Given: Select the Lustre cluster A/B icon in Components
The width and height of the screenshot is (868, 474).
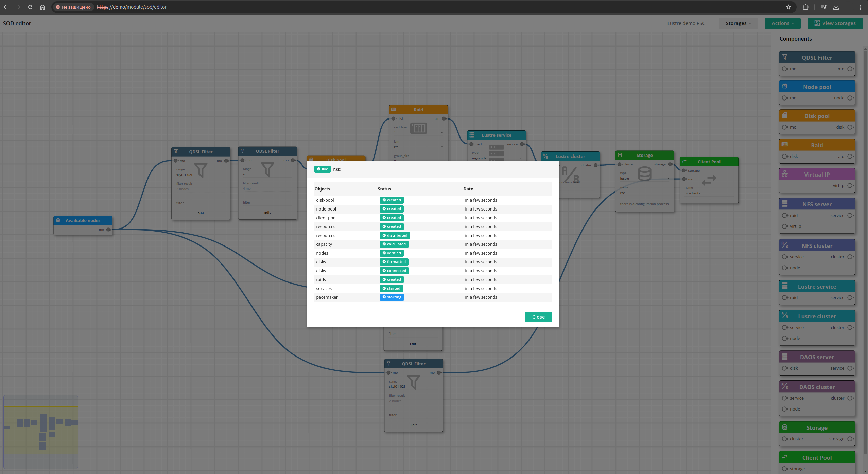Looking at the screenshot, I should [785, 315].
